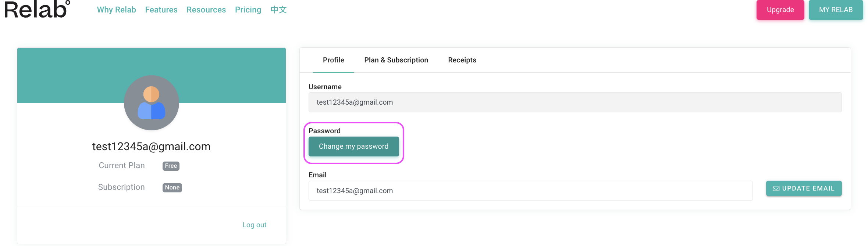Image resolution: width=868 pixels, height=246 pixels.
Task: Switch to Plan & Subscription tab
Action: click(x=396, y=60)
